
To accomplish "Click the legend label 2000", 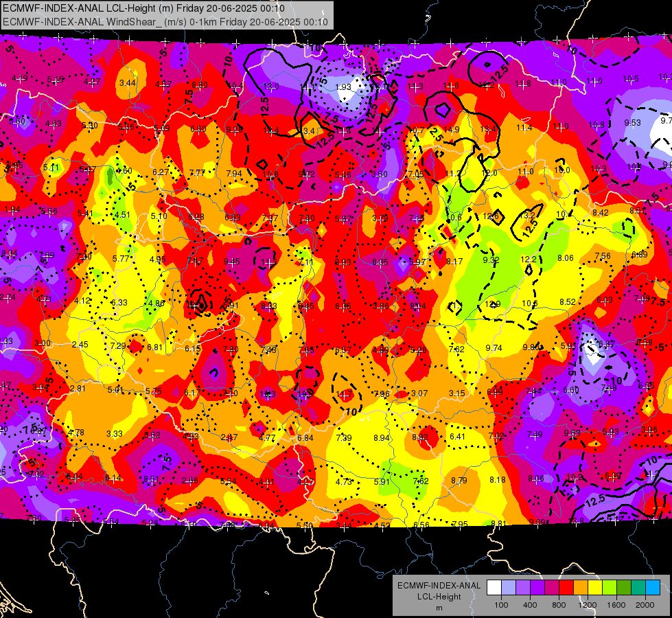I will [645, 605].
